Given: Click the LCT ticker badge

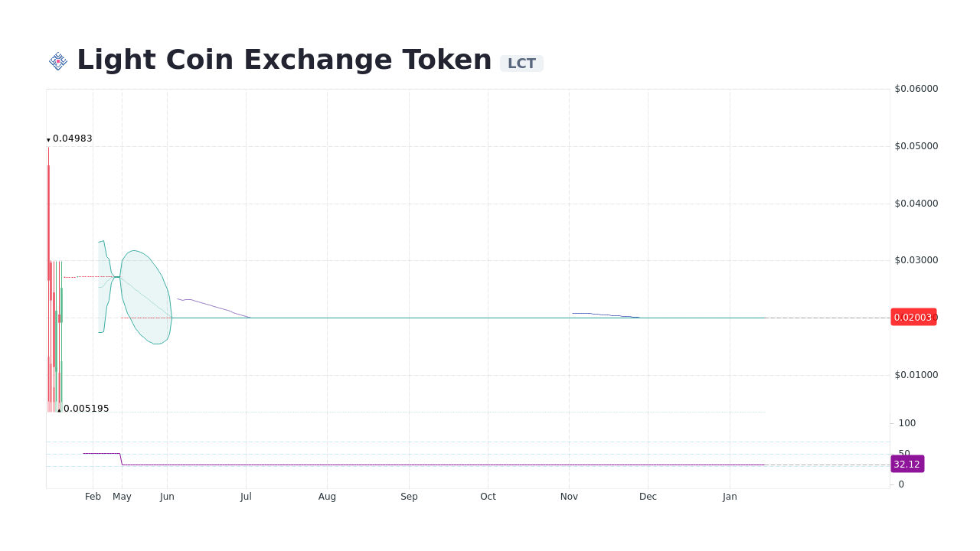Looking at the screenshot, I should pyautogui.click(x=521, y=64).
